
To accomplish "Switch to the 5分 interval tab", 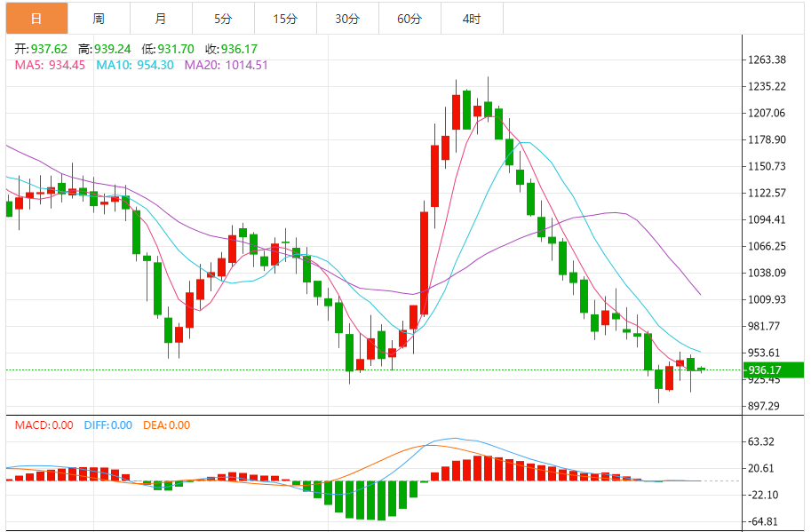I will pos(222,18).
